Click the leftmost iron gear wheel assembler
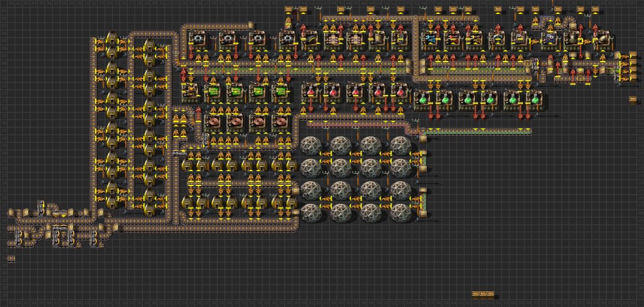This screenshot has width=644, height=307. click(x=198, y=39)
